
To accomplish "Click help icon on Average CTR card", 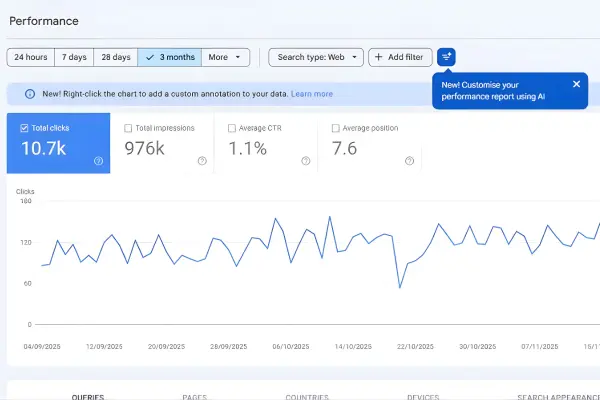I will pos(306,161).
